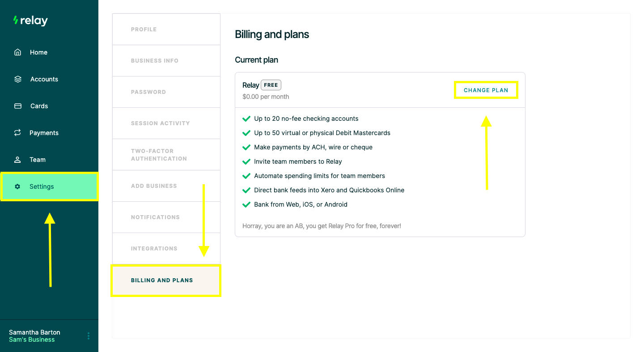Open the Team page
Viewport: 644px width, 352px height.
pos(49,160)
